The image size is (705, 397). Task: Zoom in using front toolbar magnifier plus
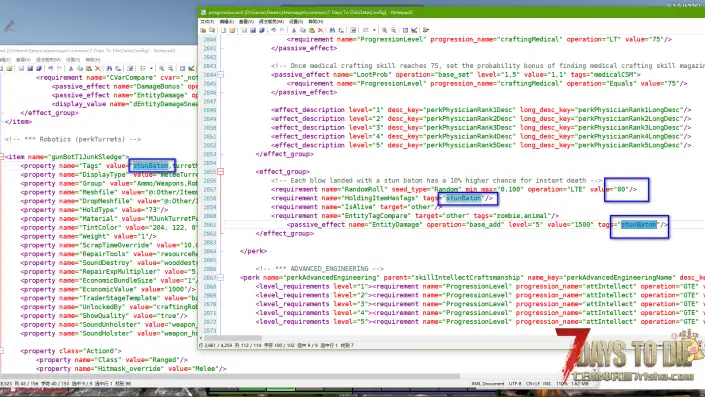click(384, 30)
